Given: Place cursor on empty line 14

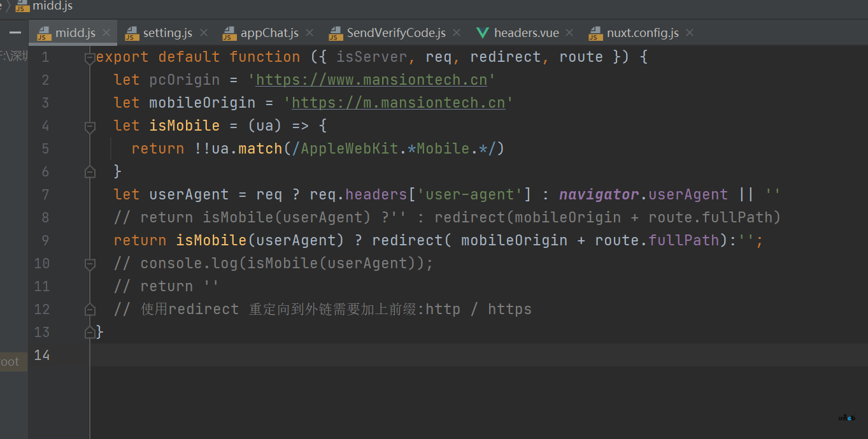Looking at the screenshot, I should click(478, 356).
